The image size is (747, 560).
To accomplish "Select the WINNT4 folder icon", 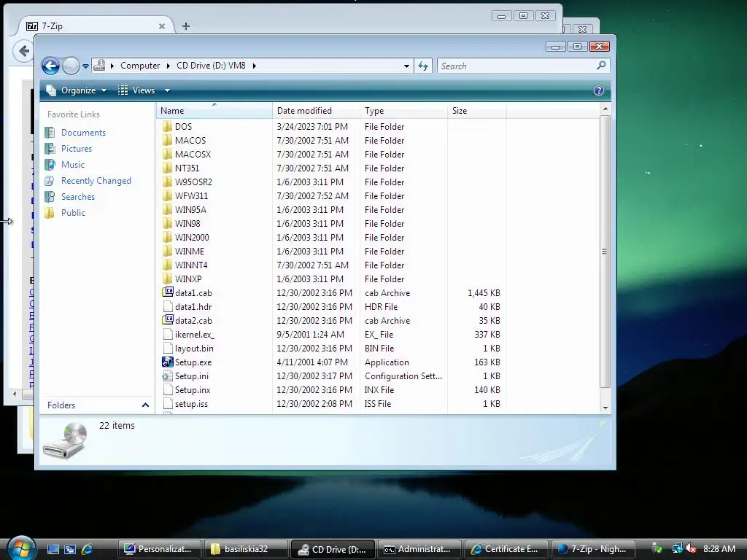I will [167, 265].
